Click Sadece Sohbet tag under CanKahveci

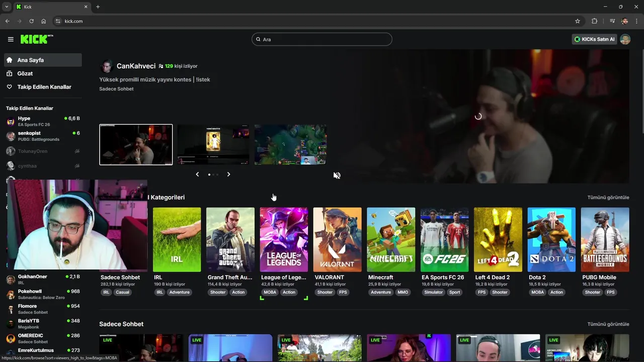116,89
